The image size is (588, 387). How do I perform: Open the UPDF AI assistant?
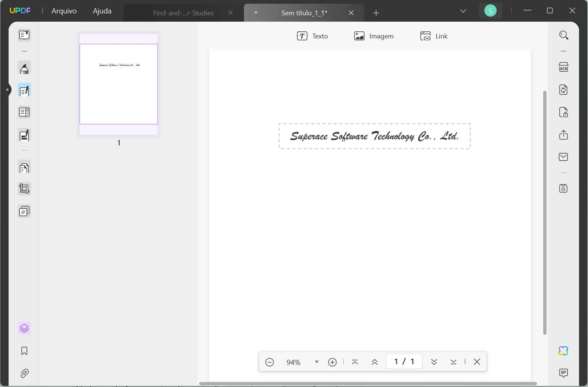click(563, 351)
